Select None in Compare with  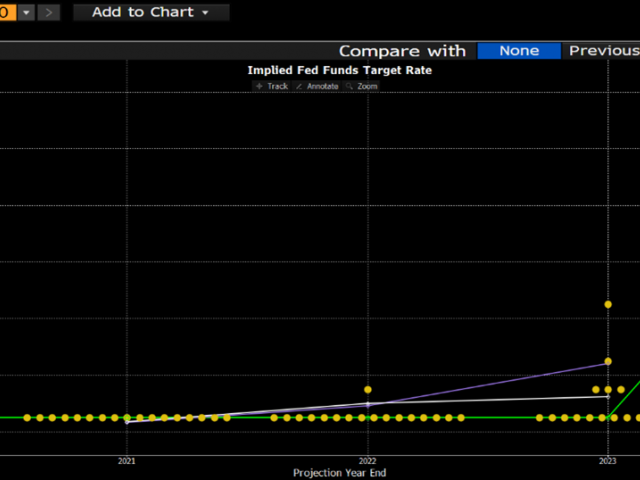click(518, 51)
